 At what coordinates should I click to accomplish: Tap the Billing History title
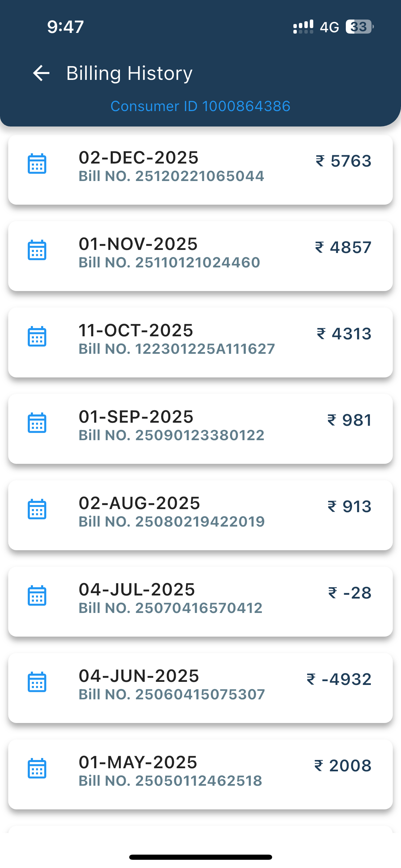(x=129, y=73)
